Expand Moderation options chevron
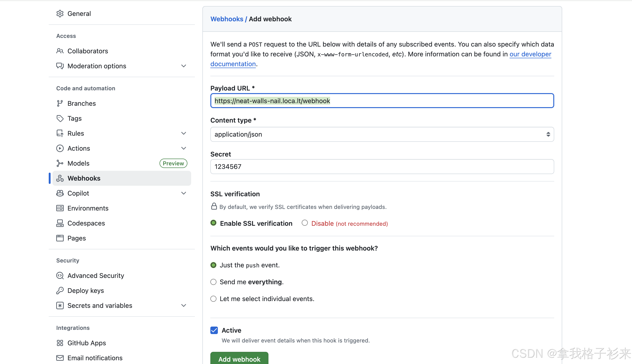The height and width of the screenshot is (364, 632). pyautogui.click(x=183, y=66)
